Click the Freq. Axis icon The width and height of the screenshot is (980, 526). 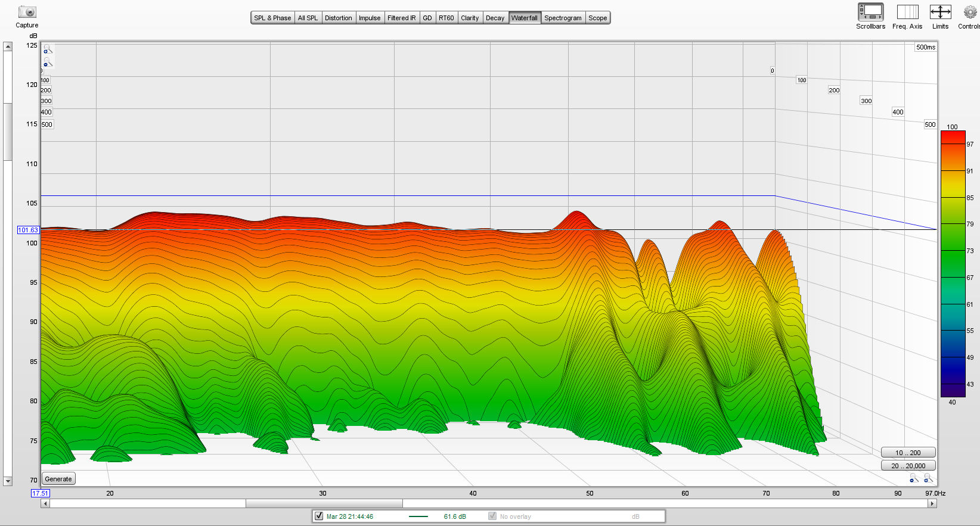907,12
